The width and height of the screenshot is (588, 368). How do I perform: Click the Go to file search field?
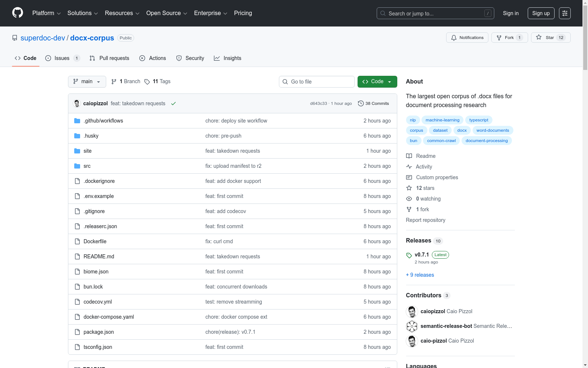(x=317, y=82)
